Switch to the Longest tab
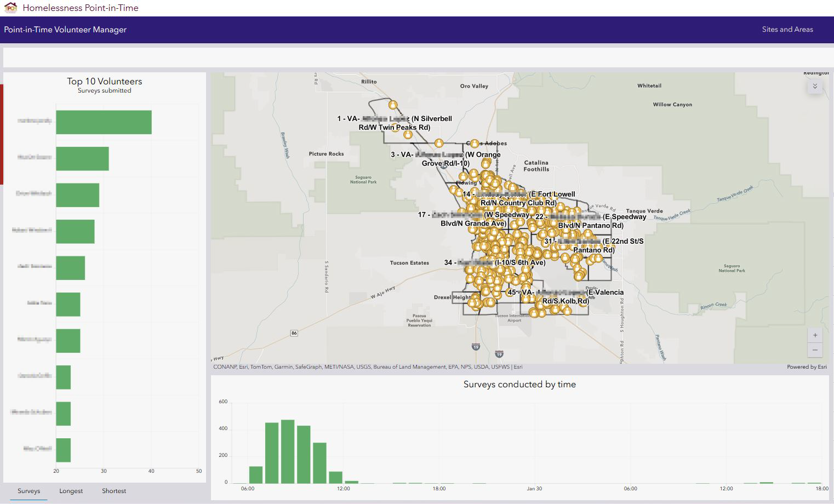 (x=71, y=491)
